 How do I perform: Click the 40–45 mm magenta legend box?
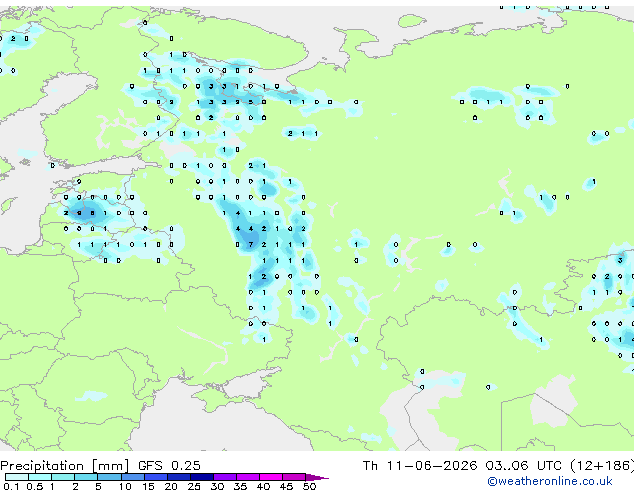tap(271, 477)
